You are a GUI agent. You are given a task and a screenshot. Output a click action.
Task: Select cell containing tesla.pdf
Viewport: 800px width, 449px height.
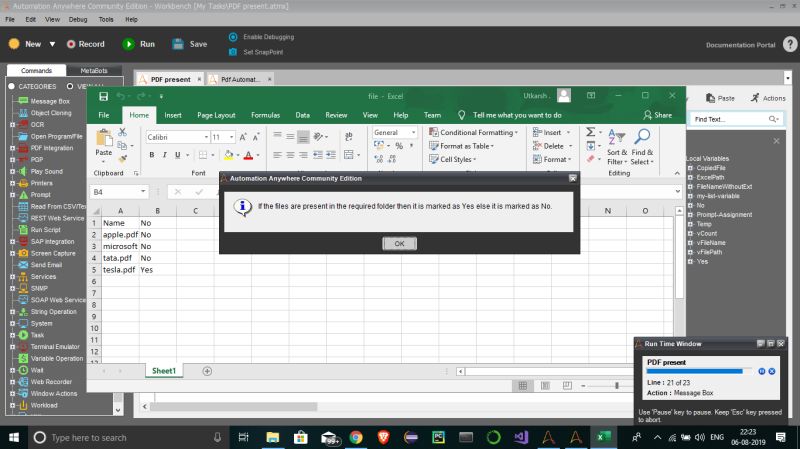tap(120, 269)
